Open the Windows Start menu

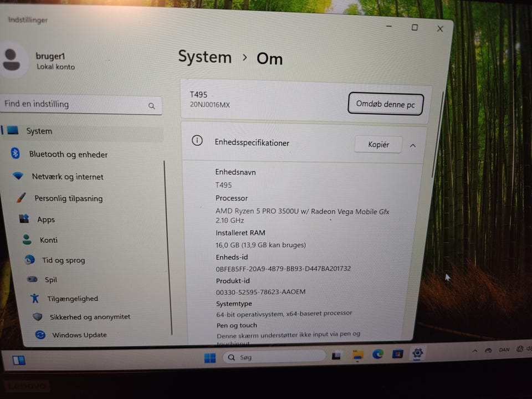pyautogui.click(x=209, y=357)
